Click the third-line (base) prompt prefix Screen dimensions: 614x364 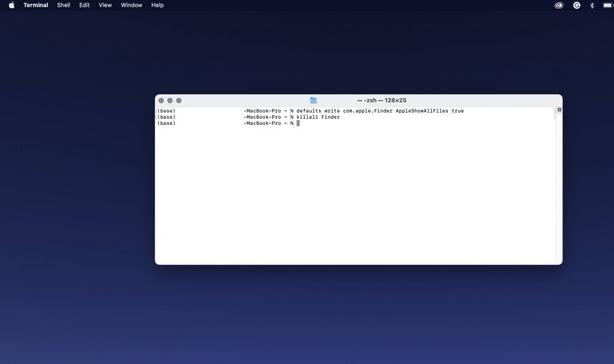click(167, 124)
